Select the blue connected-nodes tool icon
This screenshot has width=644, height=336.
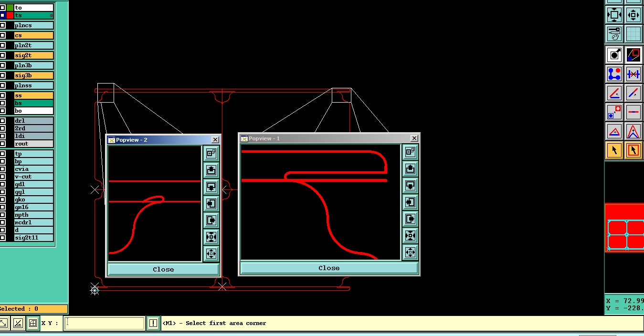coord(614,74)
